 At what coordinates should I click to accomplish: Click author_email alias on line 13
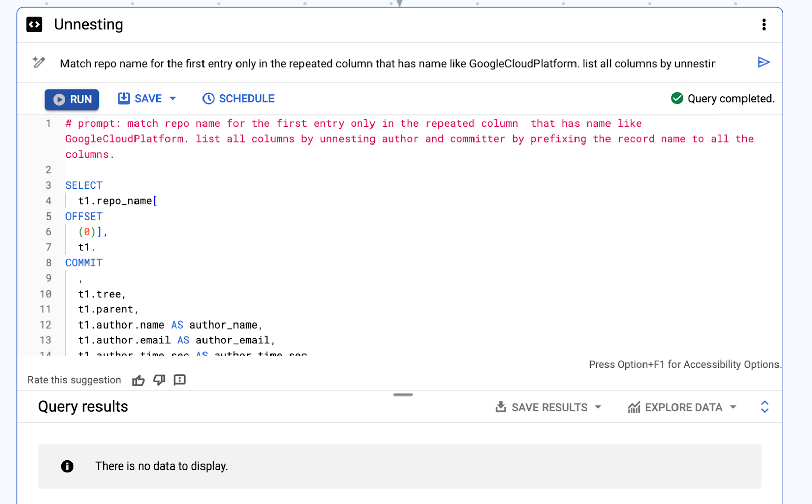point(233,340)
